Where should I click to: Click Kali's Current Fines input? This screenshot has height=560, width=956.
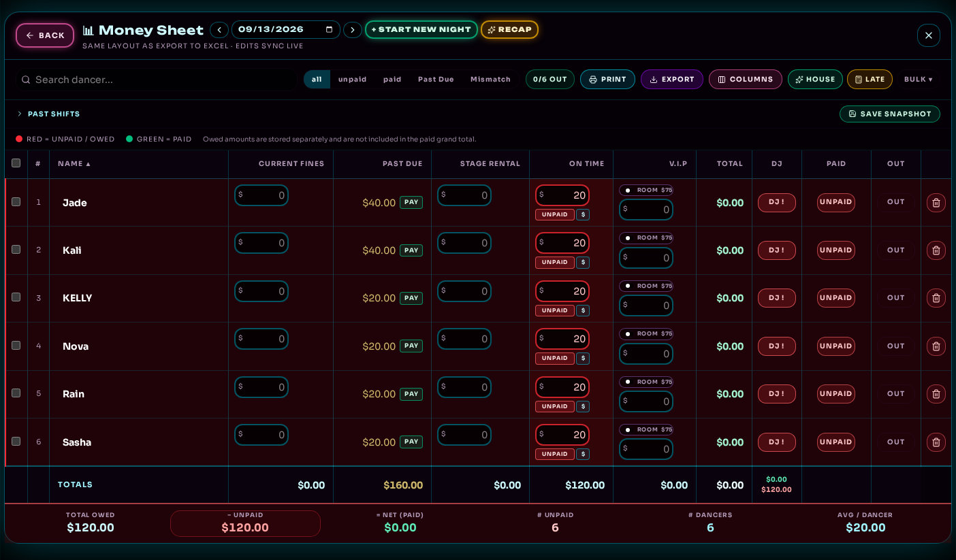261,243
